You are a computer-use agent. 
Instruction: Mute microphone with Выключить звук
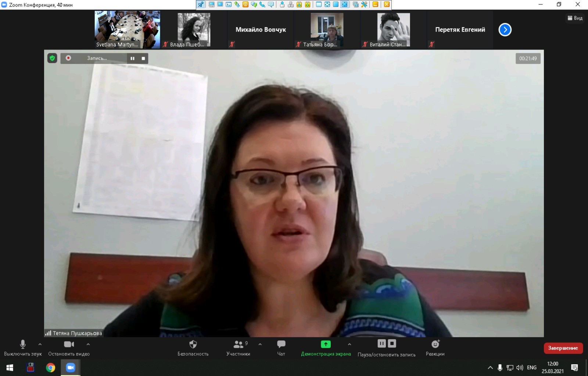[23, 348]
